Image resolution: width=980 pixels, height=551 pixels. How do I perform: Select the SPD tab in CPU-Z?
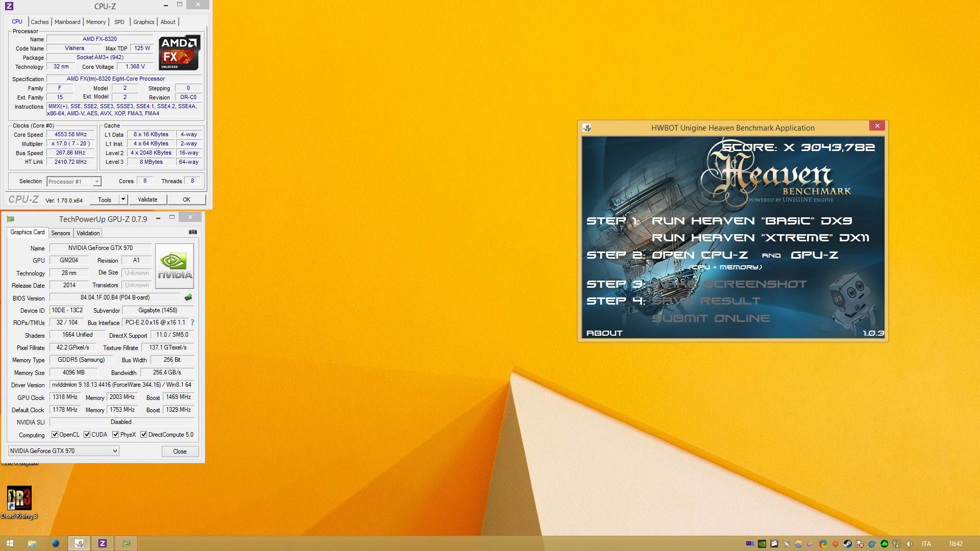(x=119, y=22)
